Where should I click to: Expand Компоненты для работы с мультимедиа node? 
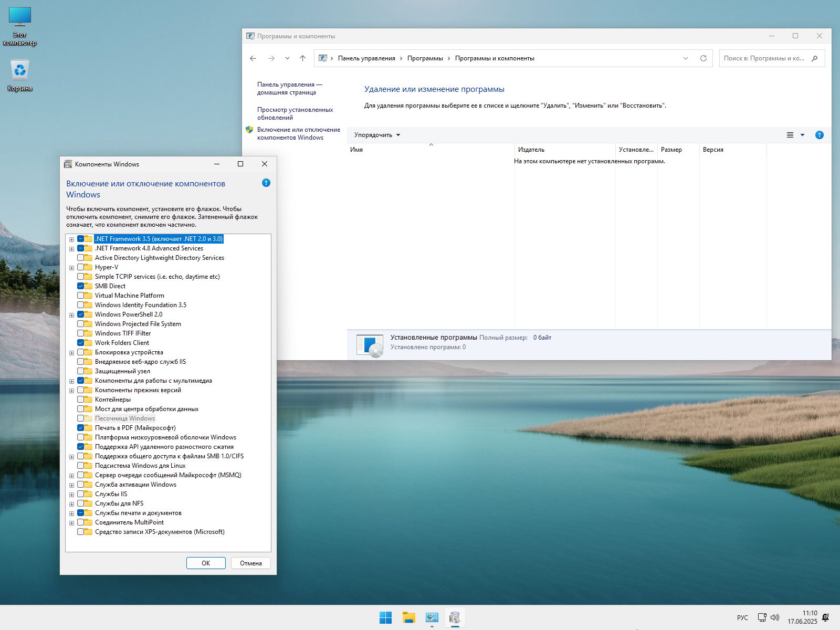72,381
